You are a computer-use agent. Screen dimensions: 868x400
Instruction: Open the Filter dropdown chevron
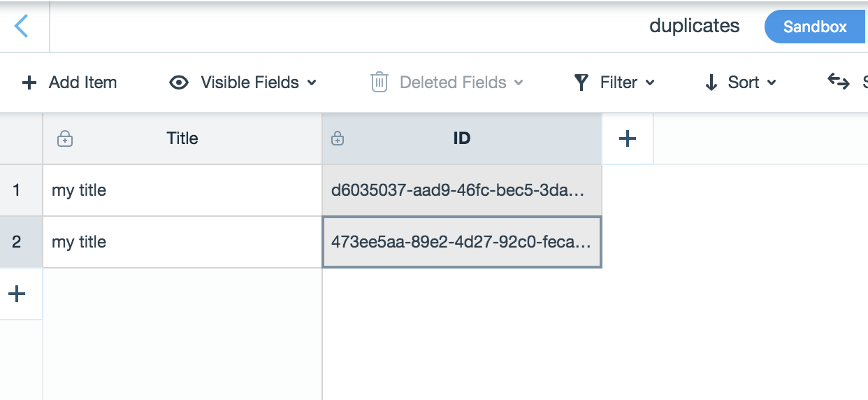tap(650, 83)
